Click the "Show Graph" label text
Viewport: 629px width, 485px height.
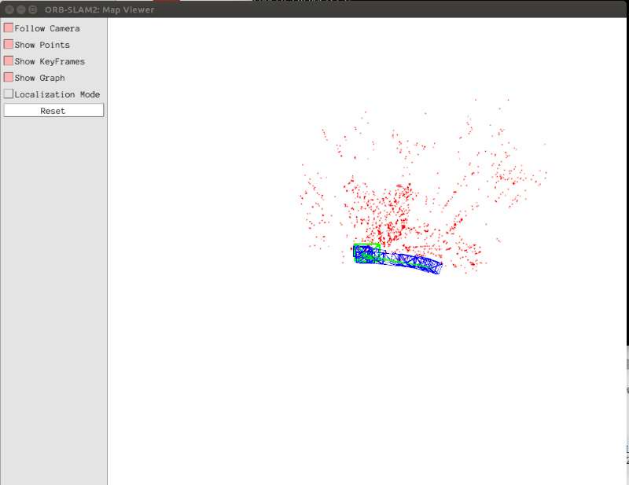39,78
